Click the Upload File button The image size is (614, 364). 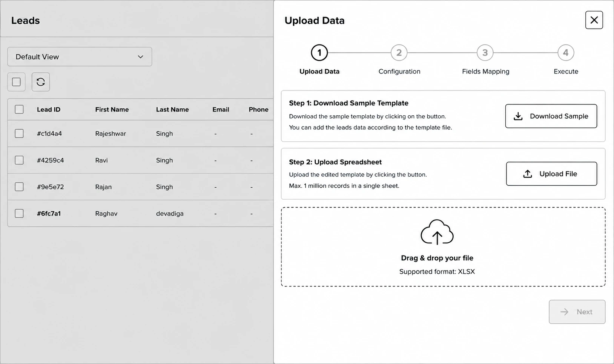pyautogui.click(x=551, y=174)
